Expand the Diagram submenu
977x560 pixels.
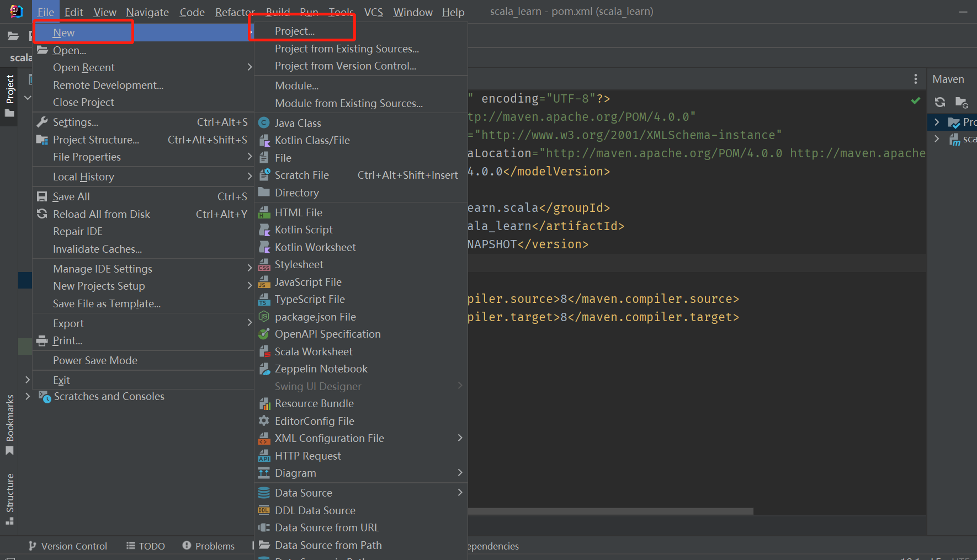(x=361, y=473)
